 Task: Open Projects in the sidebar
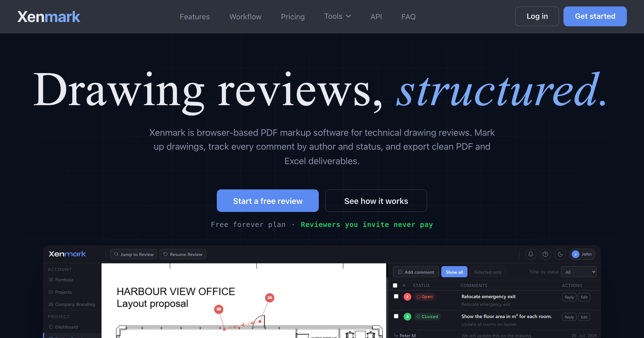pyautogui.click(x=60, y=292)
